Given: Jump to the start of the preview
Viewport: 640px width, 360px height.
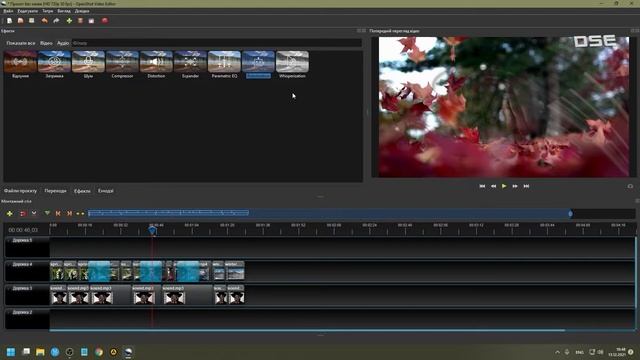Looking at the screenshot, I should tap(482, 186).
